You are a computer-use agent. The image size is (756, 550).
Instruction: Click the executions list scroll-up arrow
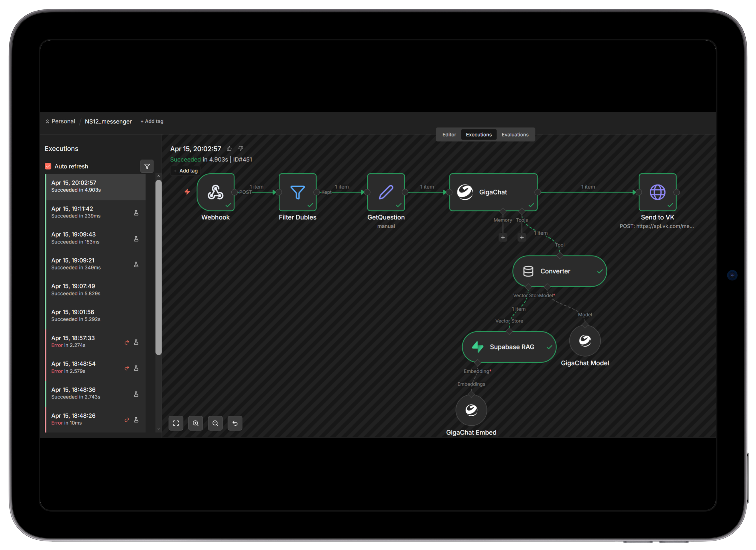pos(159,176)
